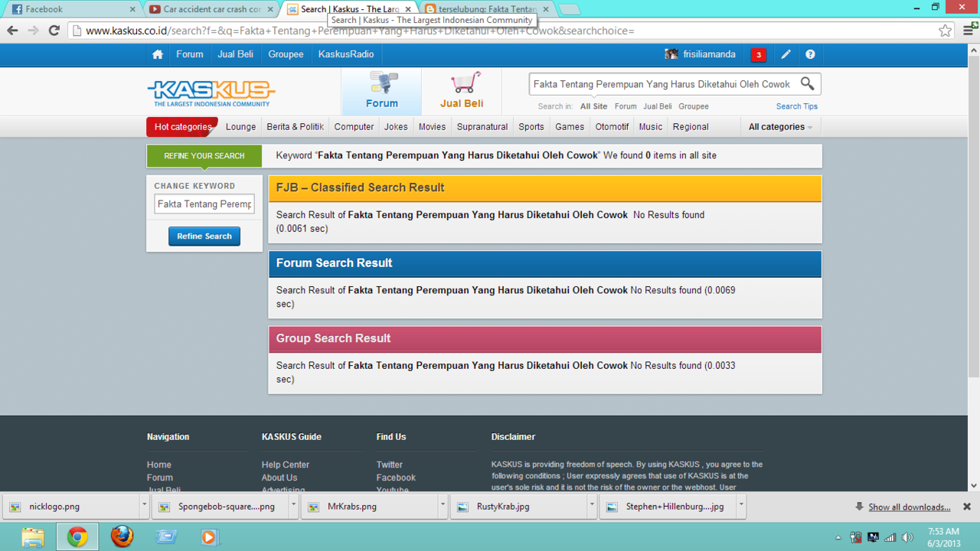Open the Lounge category
980x551 pixels.
(240, 127)
